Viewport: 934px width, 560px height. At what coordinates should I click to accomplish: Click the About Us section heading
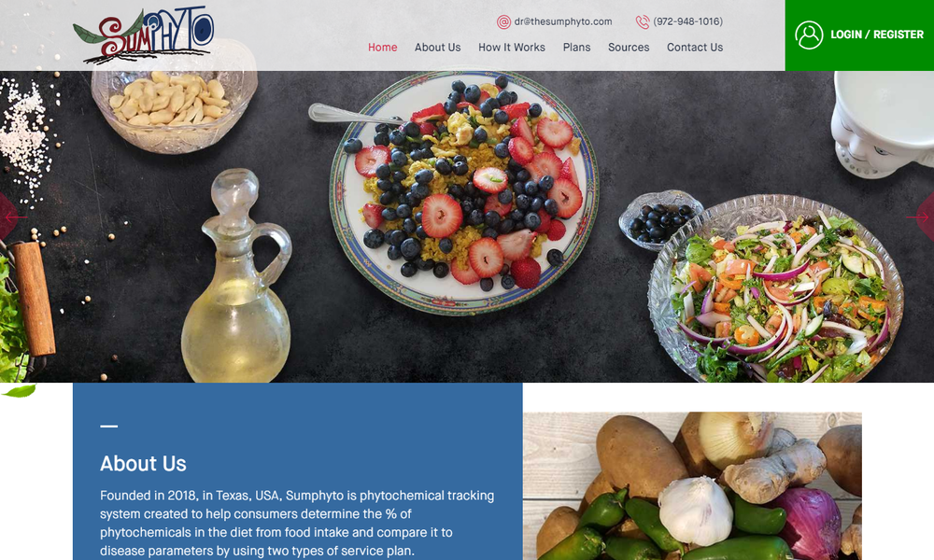click(143, 464)
